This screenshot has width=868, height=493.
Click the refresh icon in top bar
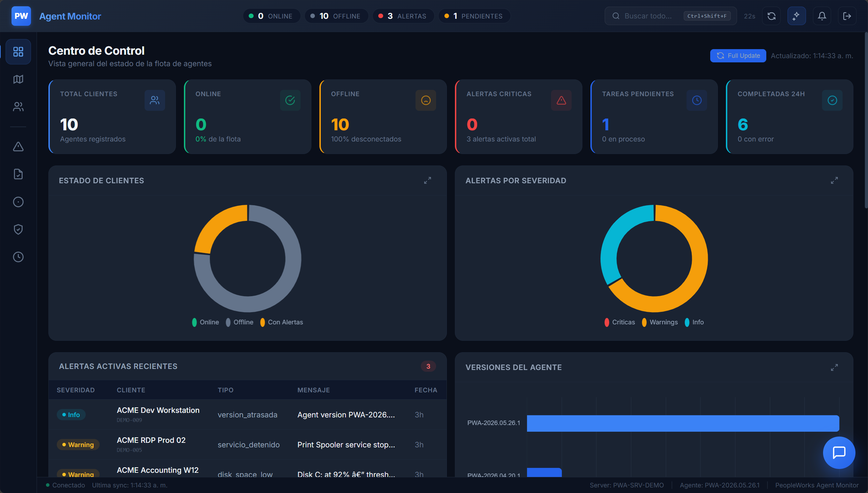pyautogui.click(x=771, y=16)
